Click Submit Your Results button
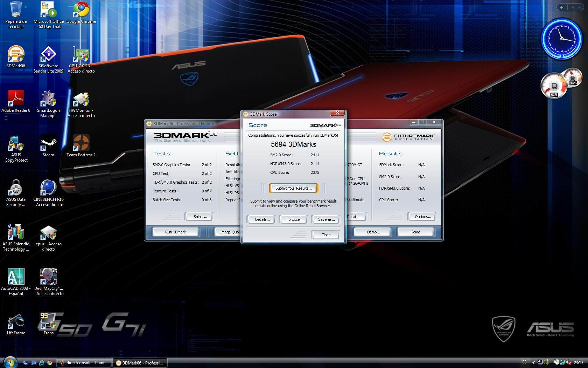 [293, 188]
